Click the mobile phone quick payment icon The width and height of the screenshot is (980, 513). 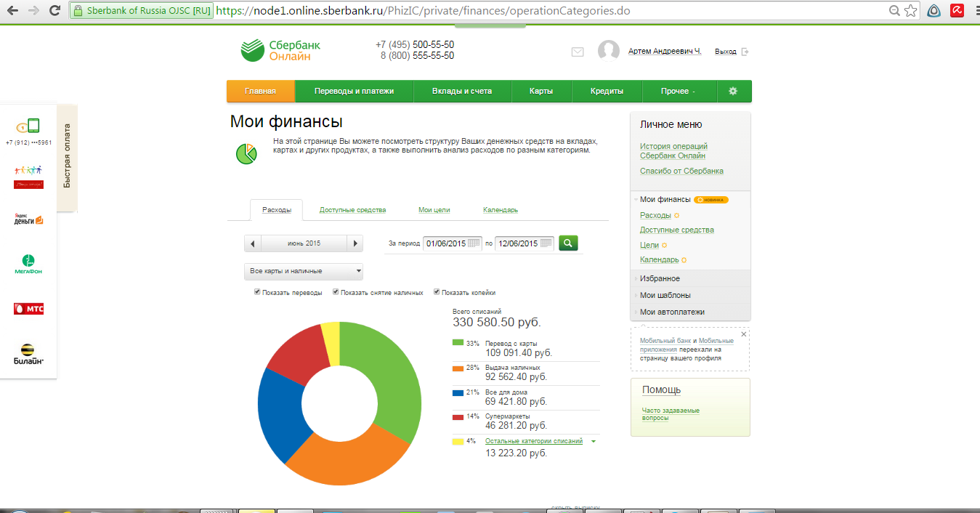(28, 126)
